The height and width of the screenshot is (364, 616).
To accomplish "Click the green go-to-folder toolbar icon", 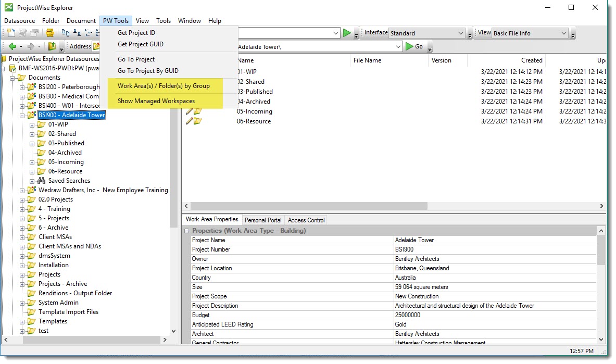I will click(52, 46).
